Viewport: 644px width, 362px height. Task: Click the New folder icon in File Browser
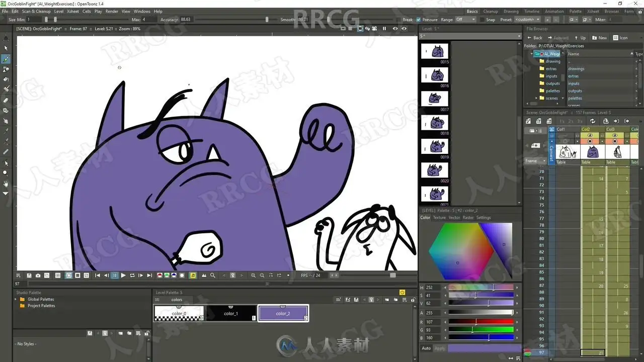599,38
